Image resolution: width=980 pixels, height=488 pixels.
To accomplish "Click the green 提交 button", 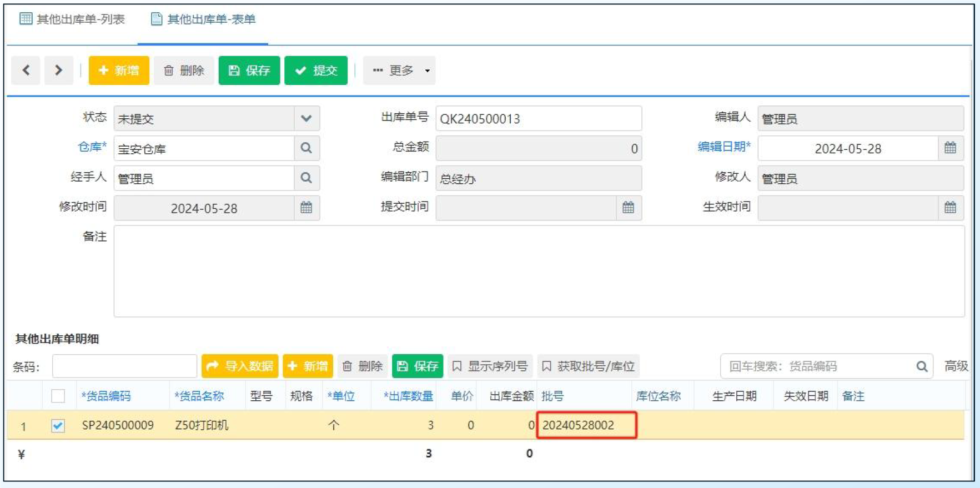I will click(x=316, y=71).
